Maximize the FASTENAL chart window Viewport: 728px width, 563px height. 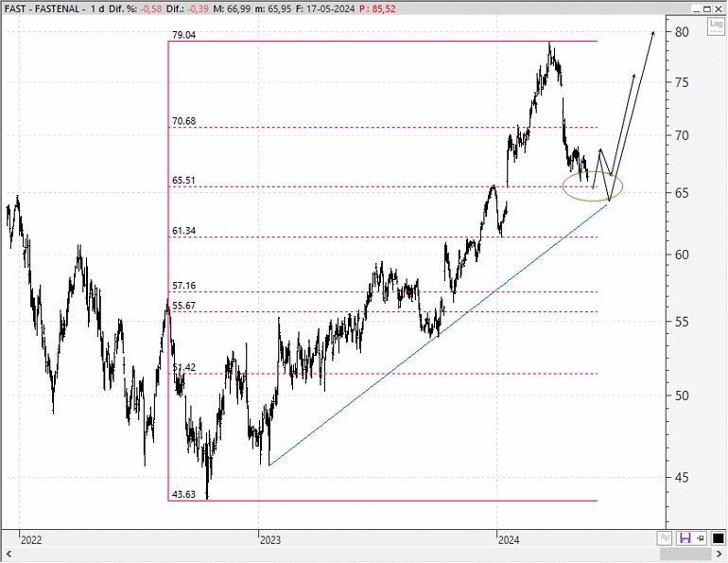(707, 9)
